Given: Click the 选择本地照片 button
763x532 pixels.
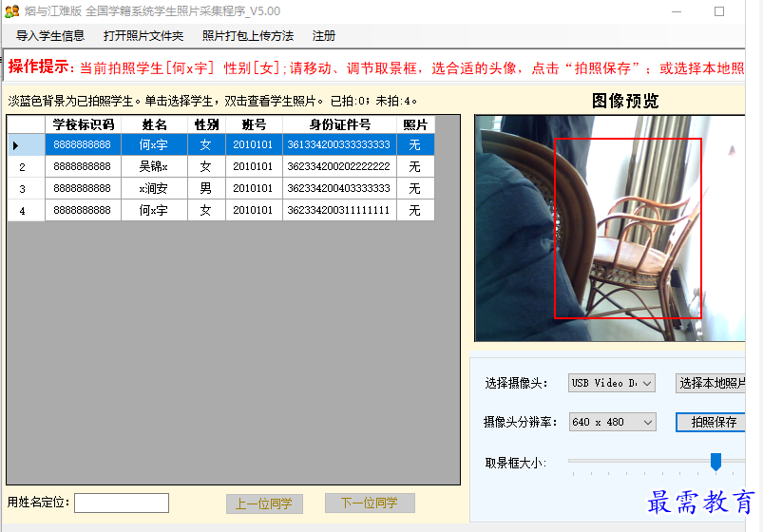Looking at the screenshot, I should coord(711,383).
